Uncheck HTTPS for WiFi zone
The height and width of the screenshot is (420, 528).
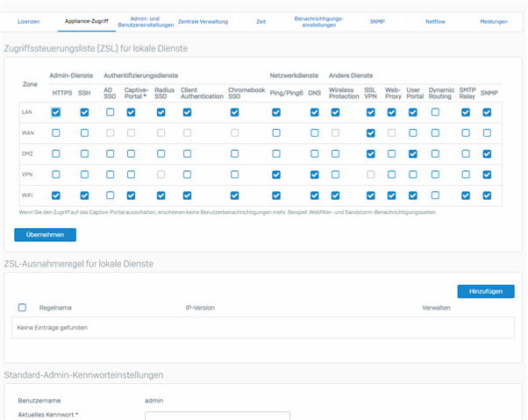coord(56,196)
